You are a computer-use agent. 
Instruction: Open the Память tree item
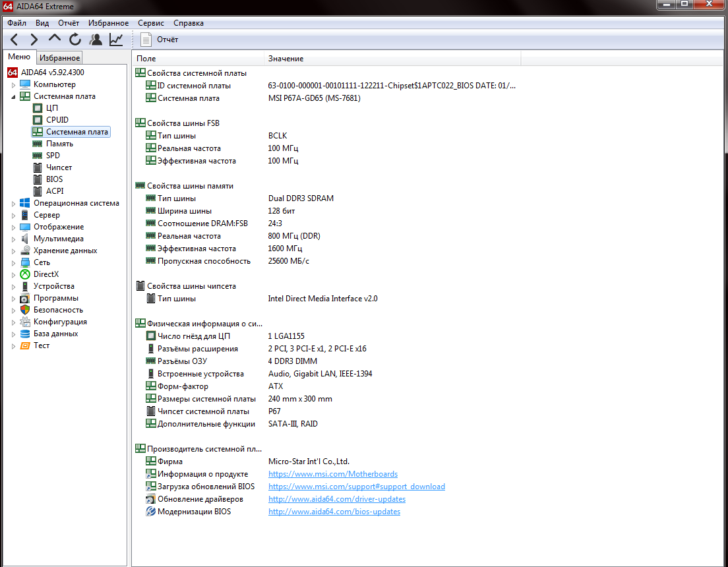click(59, 144)
